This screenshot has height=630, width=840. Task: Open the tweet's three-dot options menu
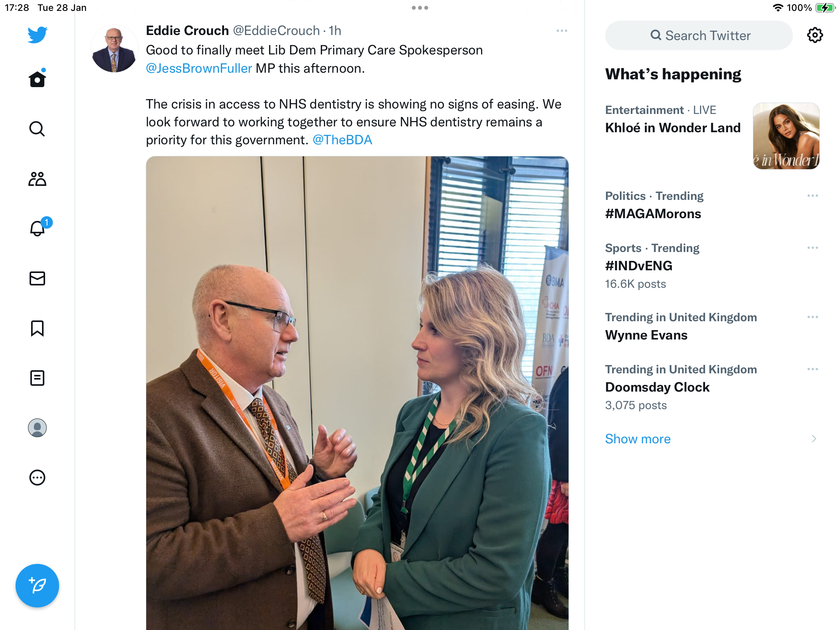[x=562, y=31]
